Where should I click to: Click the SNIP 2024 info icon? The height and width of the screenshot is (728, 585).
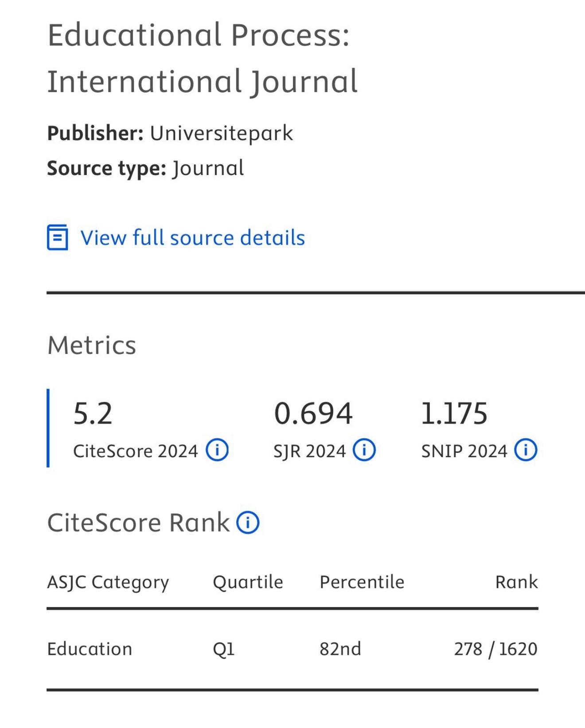526,450
